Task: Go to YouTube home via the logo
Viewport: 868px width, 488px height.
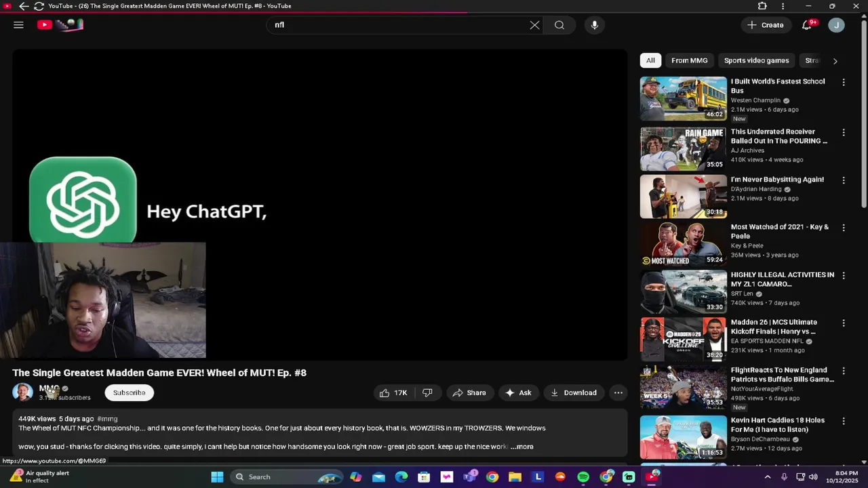Action: tap(60, 25)
